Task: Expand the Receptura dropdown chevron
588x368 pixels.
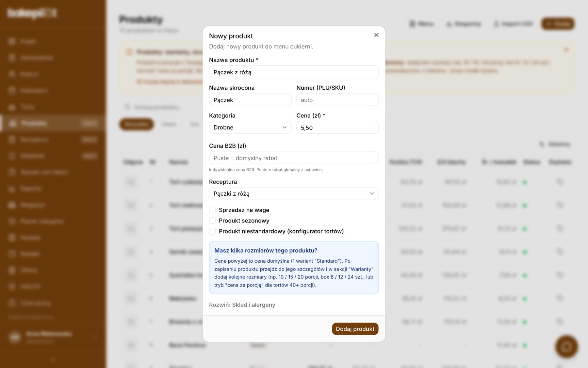Action: pyautogui.click(x=372, y=194)
